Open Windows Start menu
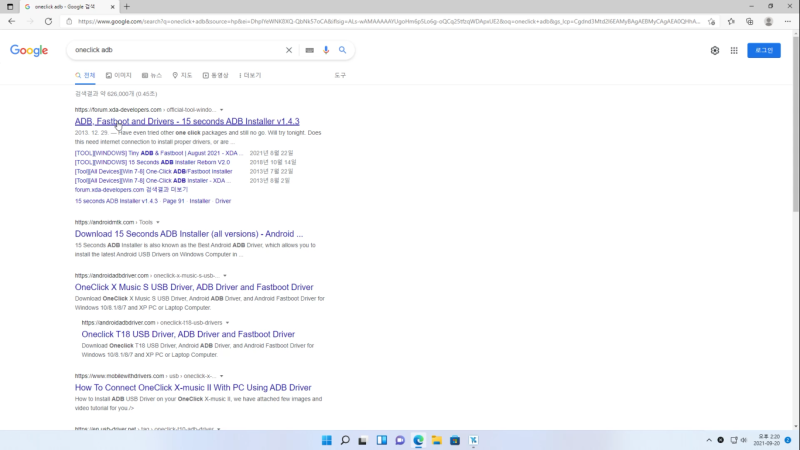The width and height of the screenshot is (800, 450). pos(327,440)
